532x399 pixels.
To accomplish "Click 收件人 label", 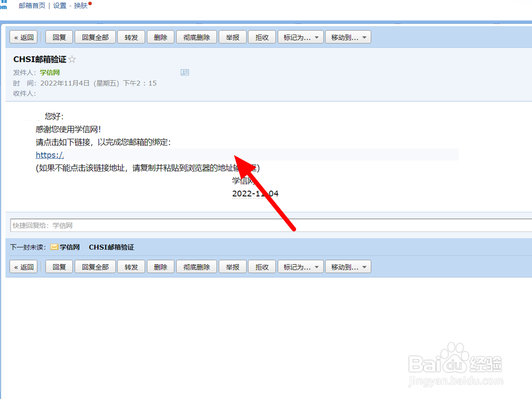I will 24,93.
